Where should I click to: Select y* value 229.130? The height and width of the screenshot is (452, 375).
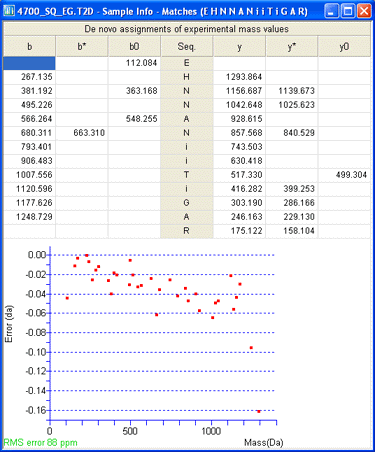(299, 217)
